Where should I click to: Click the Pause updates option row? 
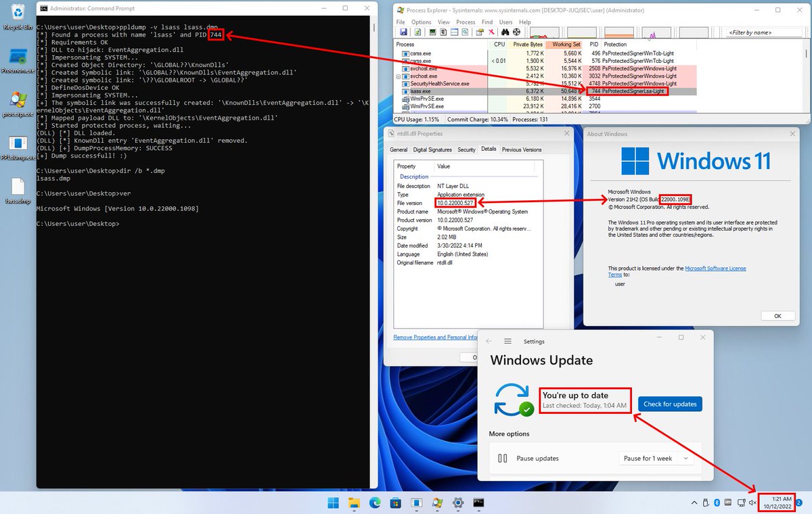pos(595,458)
